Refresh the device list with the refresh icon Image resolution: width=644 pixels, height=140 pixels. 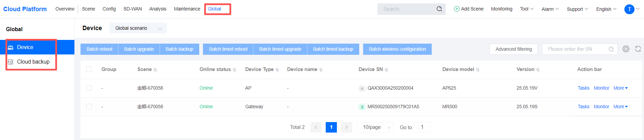pos(638,49)
